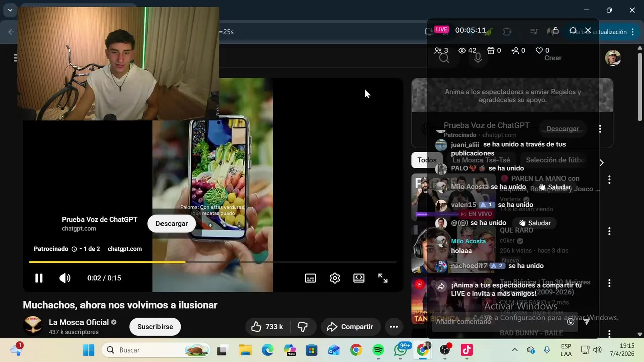
Task: Greet Milo Acosta with Saludar
Action: click(554, 187)
